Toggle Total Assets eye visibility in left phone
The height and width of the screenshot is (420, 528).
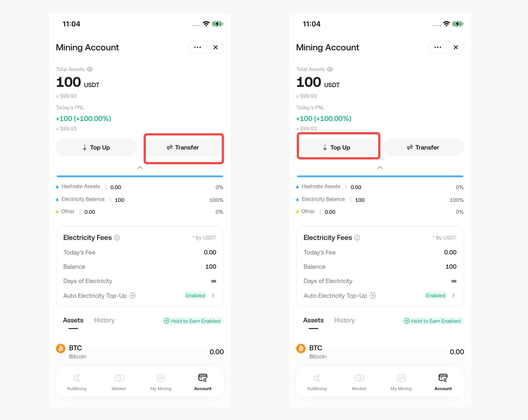click(90, 69)
